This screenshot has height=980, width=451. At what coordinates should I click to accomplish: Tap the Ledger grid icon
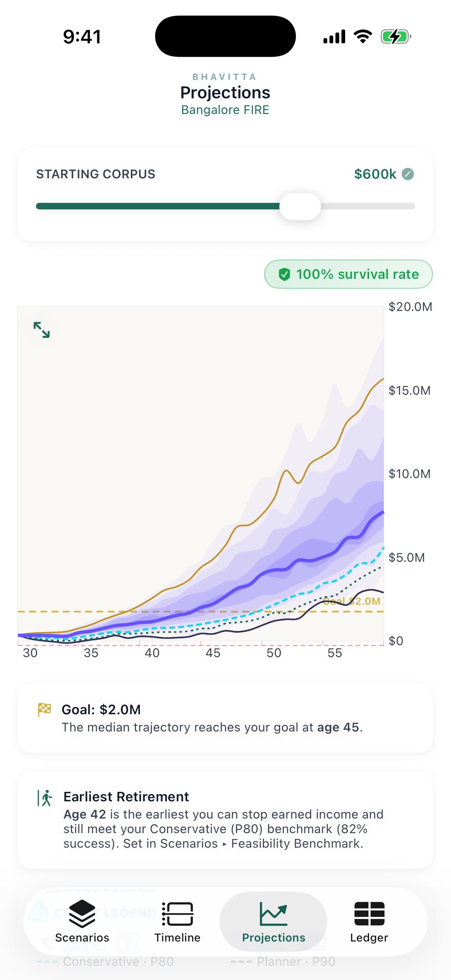click(x=369, y=914)
